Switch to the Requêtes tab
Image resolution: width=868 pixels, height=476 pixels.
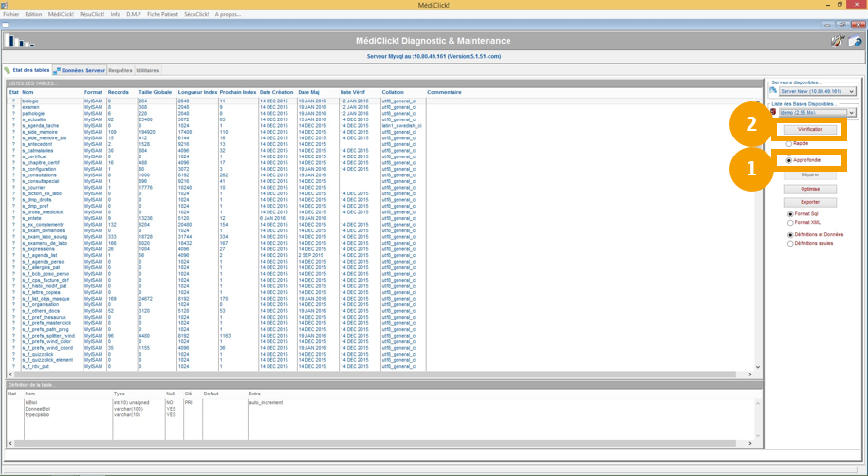click(x=120, y=70)
